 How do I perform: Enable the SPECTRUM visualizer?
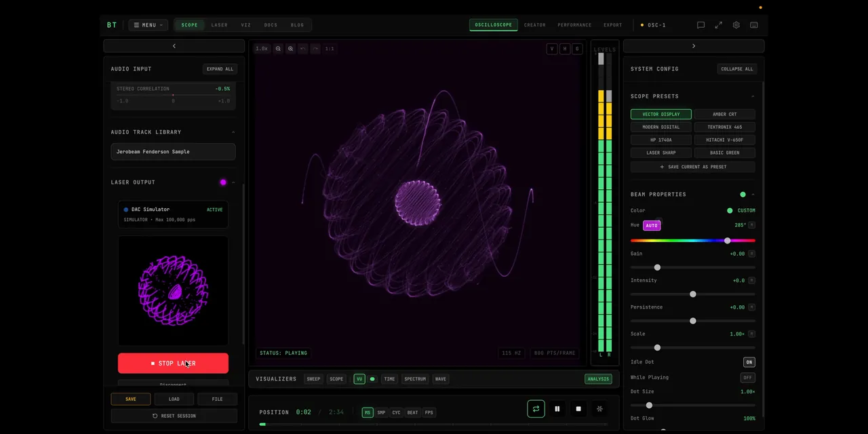click(x=415, y=379)
